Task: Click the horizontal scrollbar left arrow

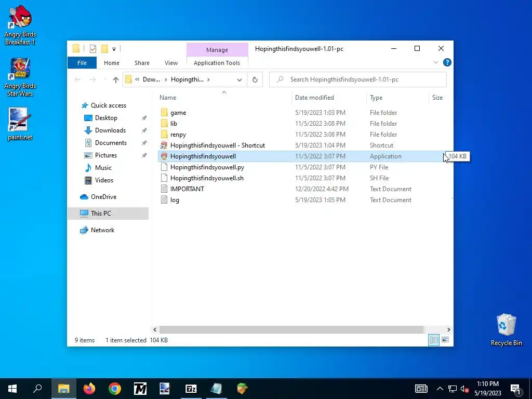Action: pos(155,329)
